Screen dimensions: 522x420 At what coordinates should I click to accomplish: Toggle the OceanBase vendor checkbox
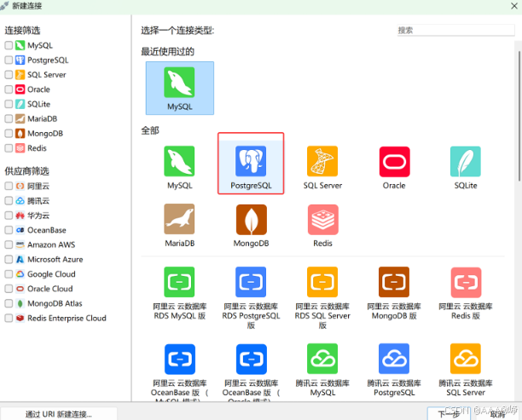(9, 230)
